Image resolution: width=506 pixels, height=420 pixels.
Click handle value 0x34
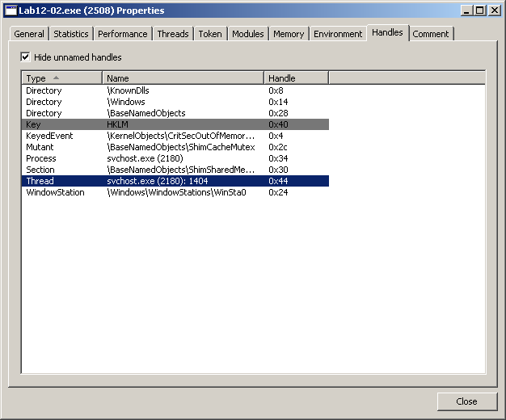click(278, 158)
